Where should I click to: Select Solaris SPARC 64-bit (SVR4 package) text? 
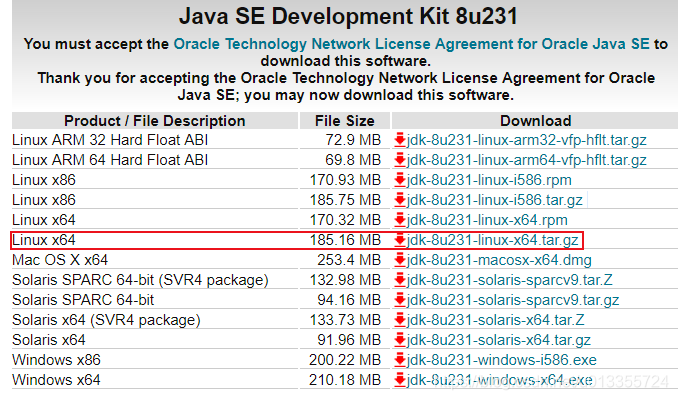tap(141, 280)
